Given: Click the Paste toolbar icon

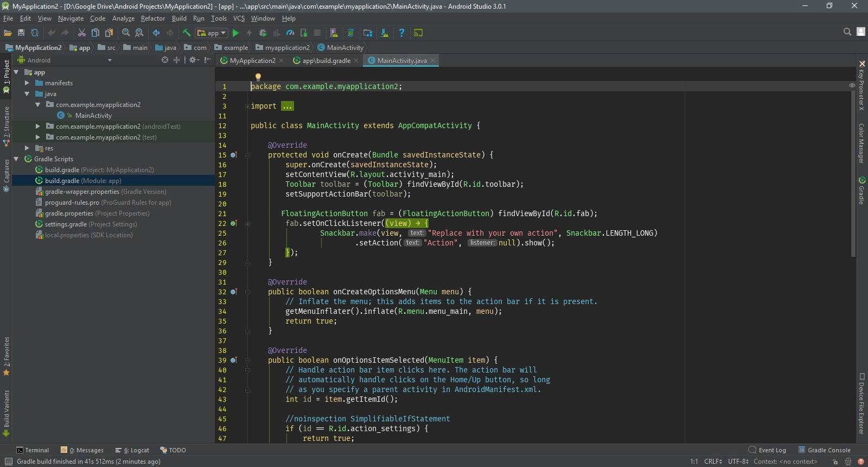Looking at the screenshot, I should [x=109, y=33].
